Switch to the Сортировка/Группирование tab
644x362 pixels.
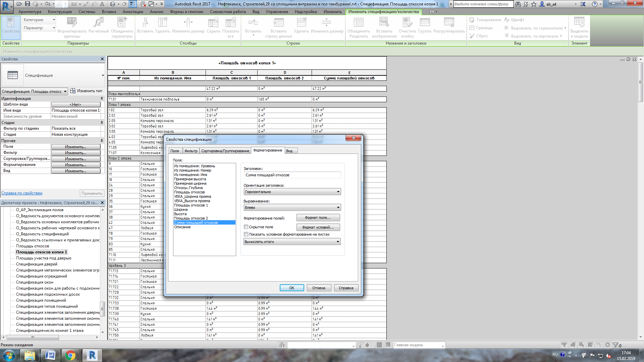225,151
